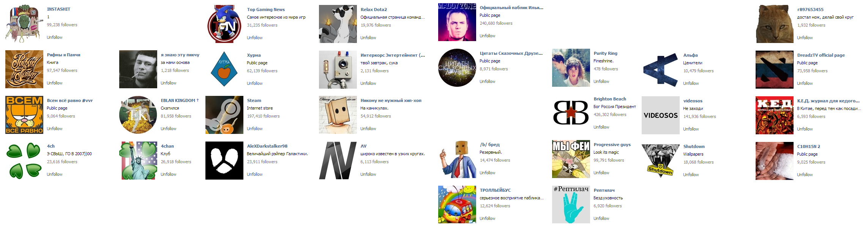Open the Рептилач teal hand avatar
The width and height of the screenshot is (868, 226).
point(571,205)
